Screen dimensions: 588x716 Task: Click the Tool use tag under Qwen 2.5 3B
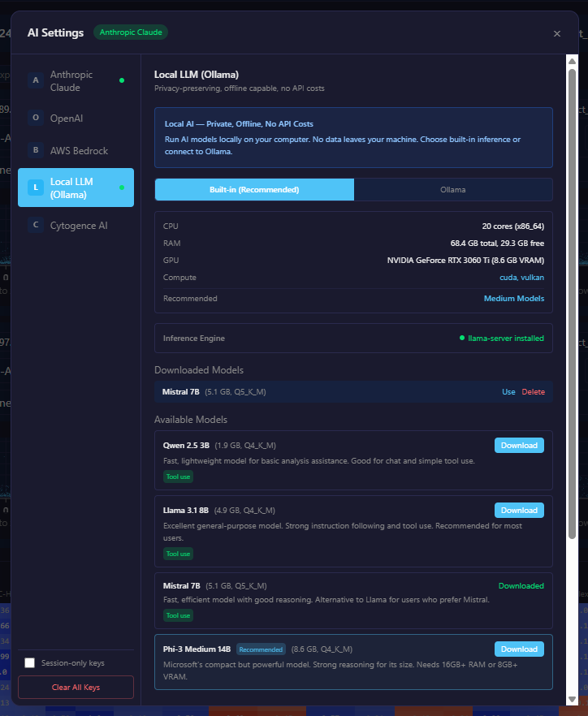pyautogui.click(x=178, y=477)
